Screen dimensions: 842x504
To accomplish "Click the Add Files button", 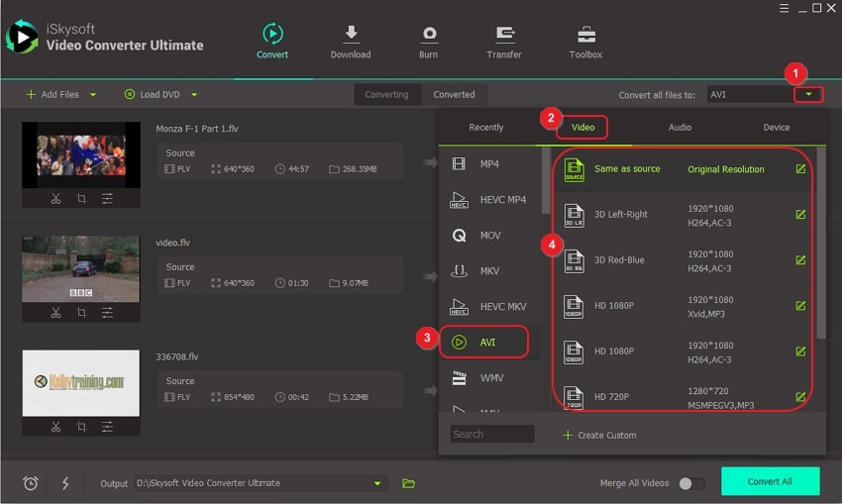I will tap(53, 94).
